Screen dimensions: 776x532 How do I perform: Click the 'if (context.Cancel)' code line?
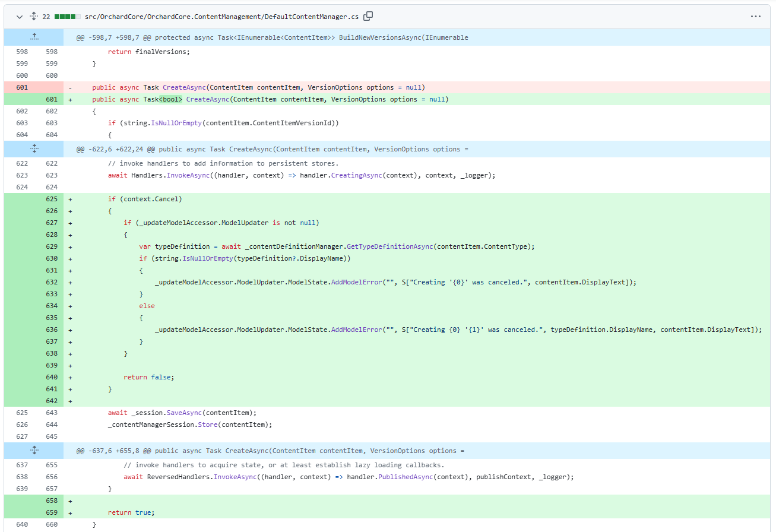pyautogui.click(x=145, y=199)
